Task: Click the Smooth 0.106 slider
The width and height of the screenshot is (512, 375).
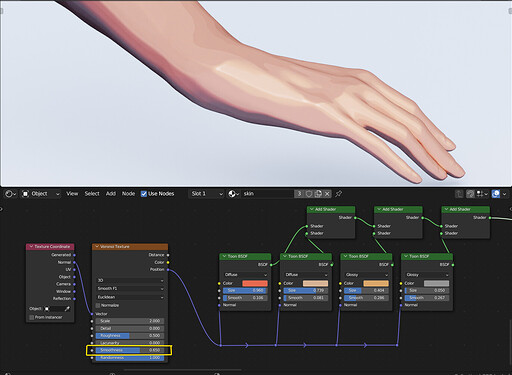Action: tap(246, 298)
